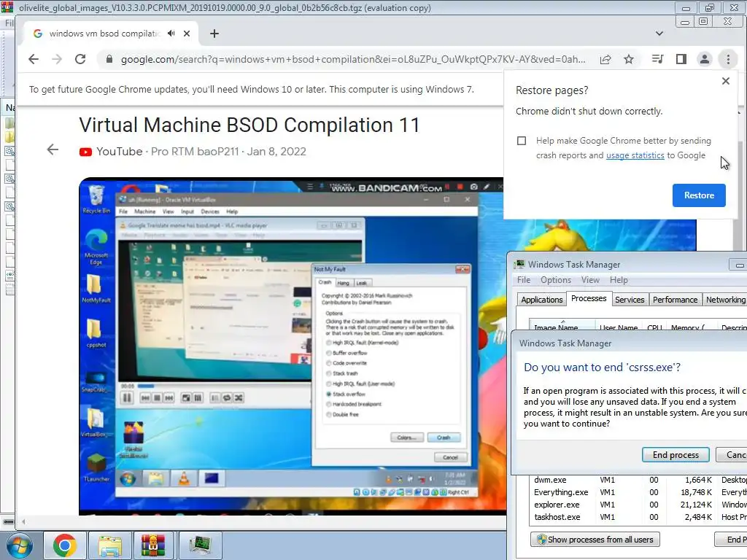Screen dimensions: 747x560
Task: View site info via padlock icon
Action: (x=109, y=59)
